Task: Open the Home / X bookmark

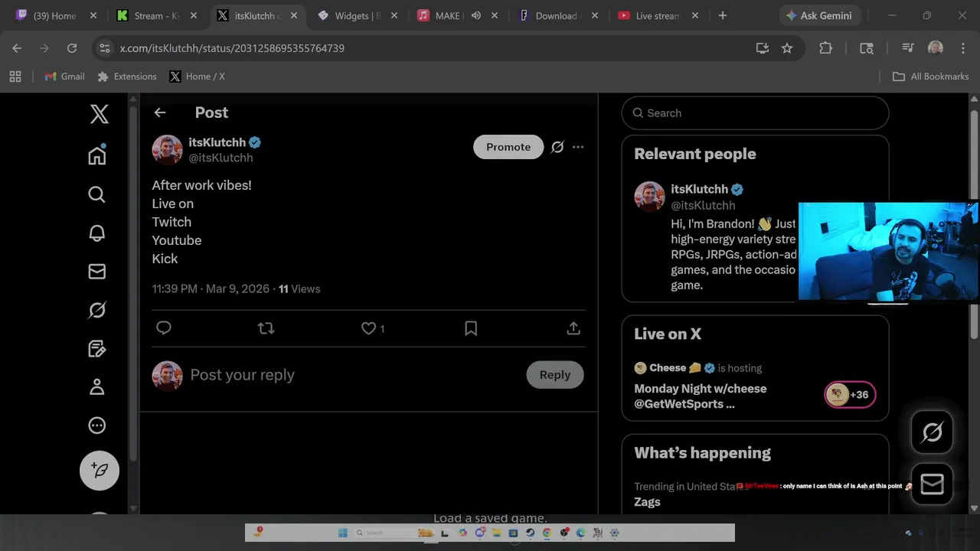Action: click(x=197, y=77)
